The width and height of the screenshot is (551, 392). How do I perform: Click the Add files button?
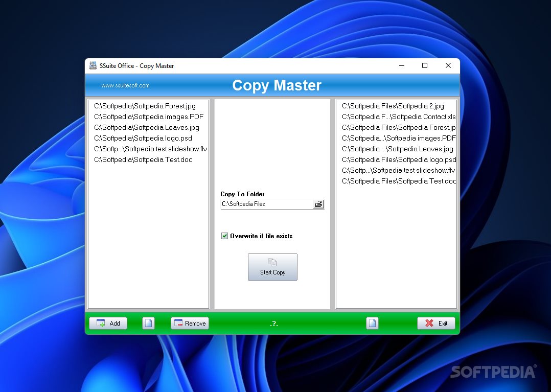pyautogui.click(x=108, y=323)
